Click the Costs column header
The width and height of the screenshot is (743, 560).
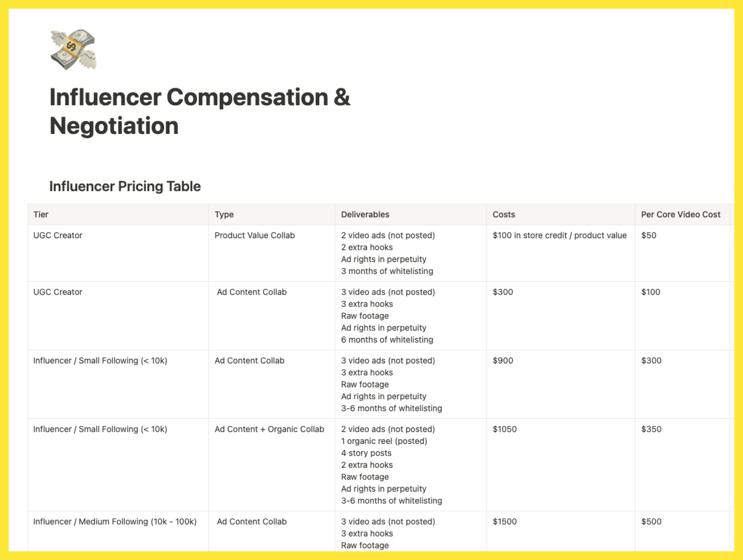click(560, 214)
